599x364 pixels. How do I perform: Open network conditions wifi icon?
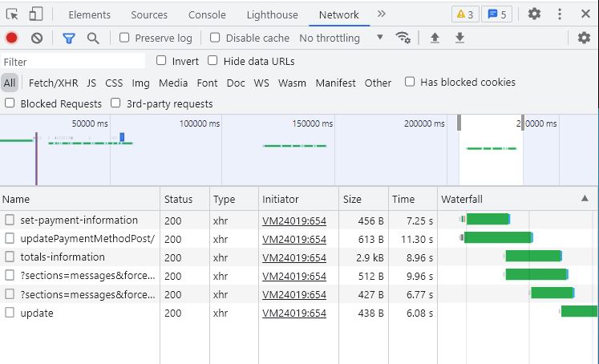(x=403, y=38)
